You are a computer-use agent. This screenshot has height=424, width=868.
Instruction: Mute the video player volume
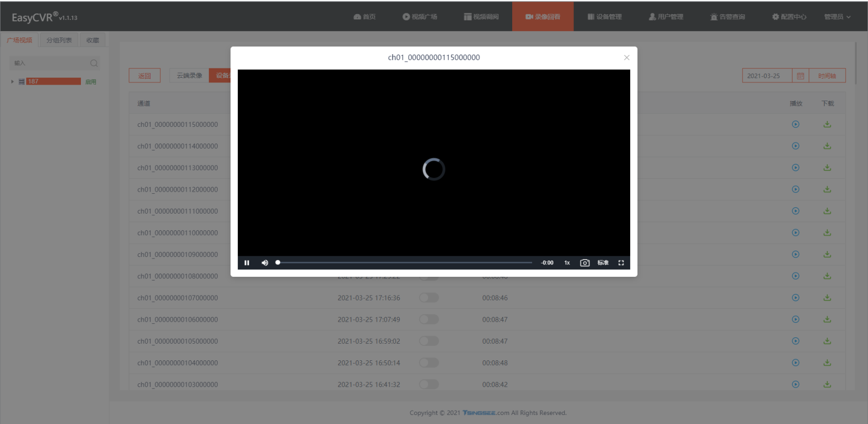click(265, 263)
